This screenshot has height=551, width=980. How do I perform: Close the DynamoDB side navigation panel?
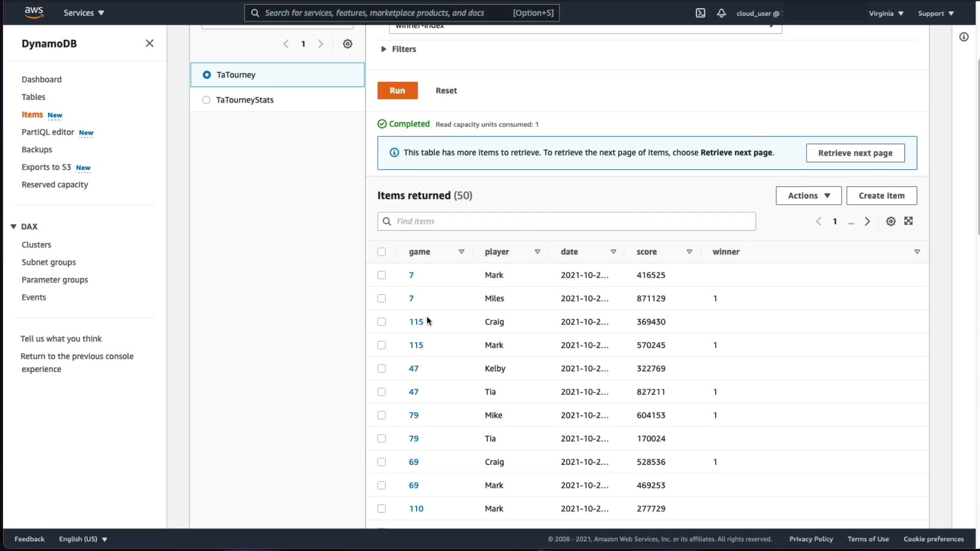[150, 43]
